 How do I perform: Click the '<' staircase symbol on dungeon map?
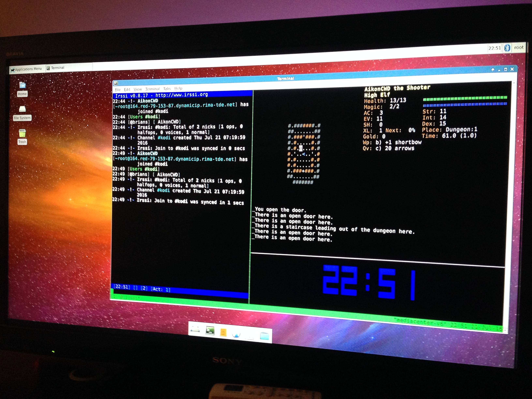pyautogui.click(x=303, y=154)
